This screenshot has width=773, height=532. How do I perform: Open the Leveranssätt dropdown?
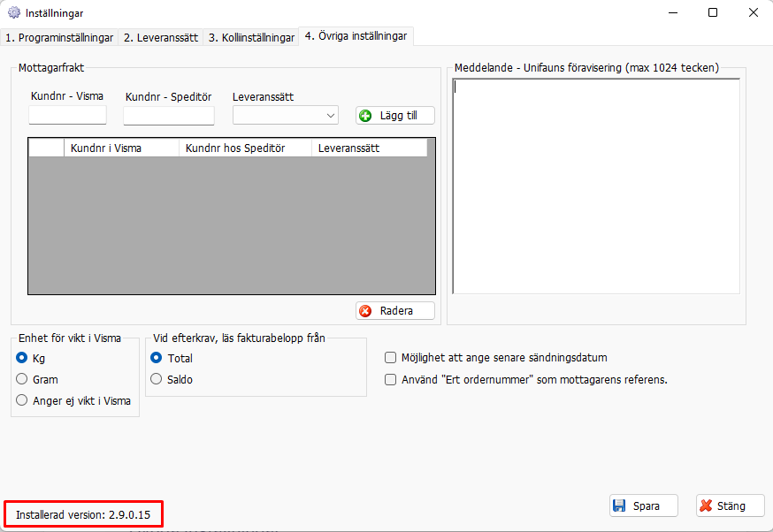(x=286, y=115)
